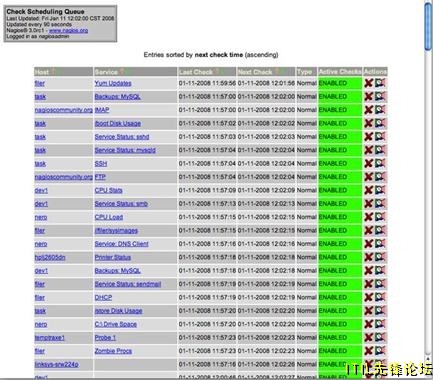This screenshot has height=380, width=433.
Task: Open the www.nagios.org link
Action: 68,30
